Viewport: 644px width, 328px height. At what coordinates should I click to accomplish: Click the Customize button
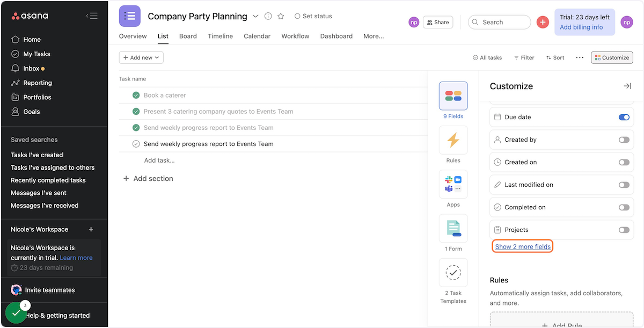click(612, 57)
